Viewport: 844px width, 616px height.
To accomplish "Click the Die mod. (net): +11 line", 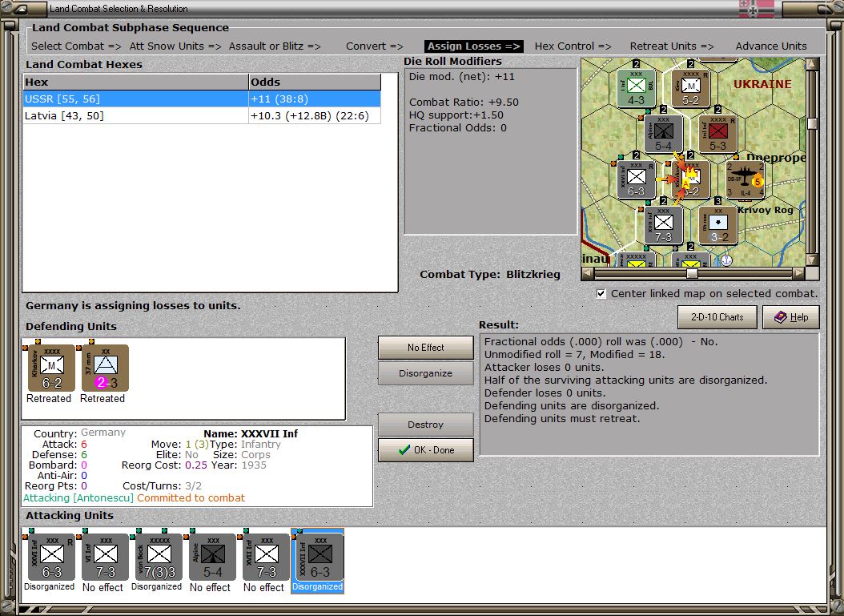I will point(461,76).
